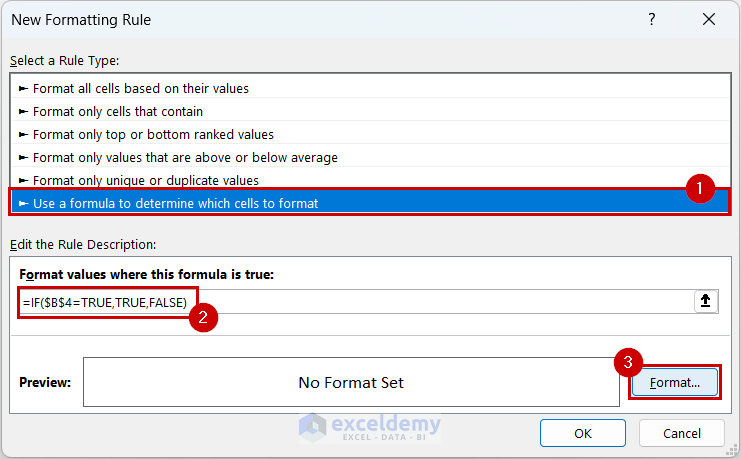This screenshot has height=459, width=741.
Task: Click the red step badge numbered 1
Action: (x=700, y=187)
